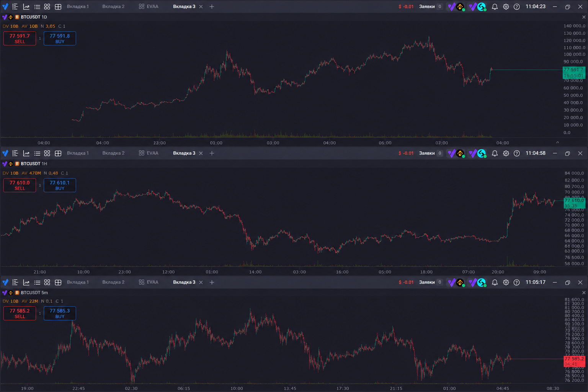Viewport: 588px width, 392px height.
Task: Open Заявки orders in the 1H window
Action: [431, 153]
